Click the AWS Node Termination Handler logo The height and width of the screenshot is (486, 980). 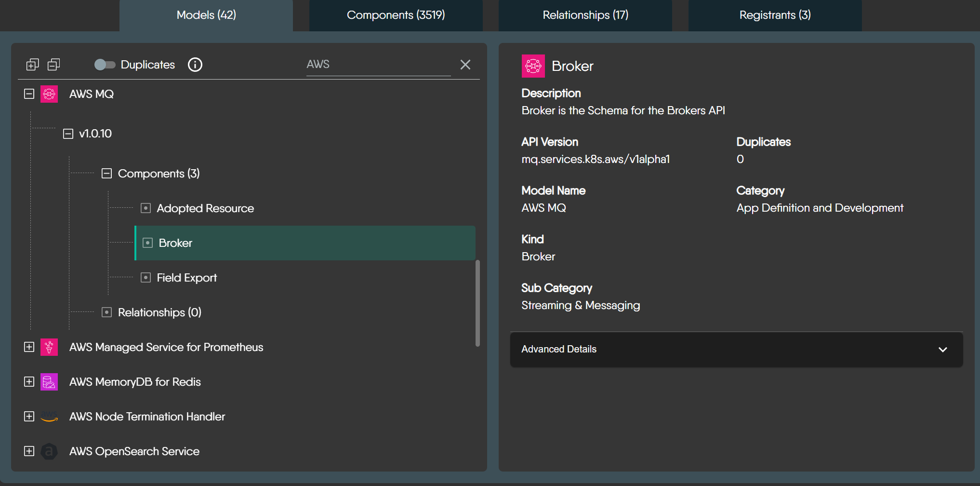(x=49, y=417)
